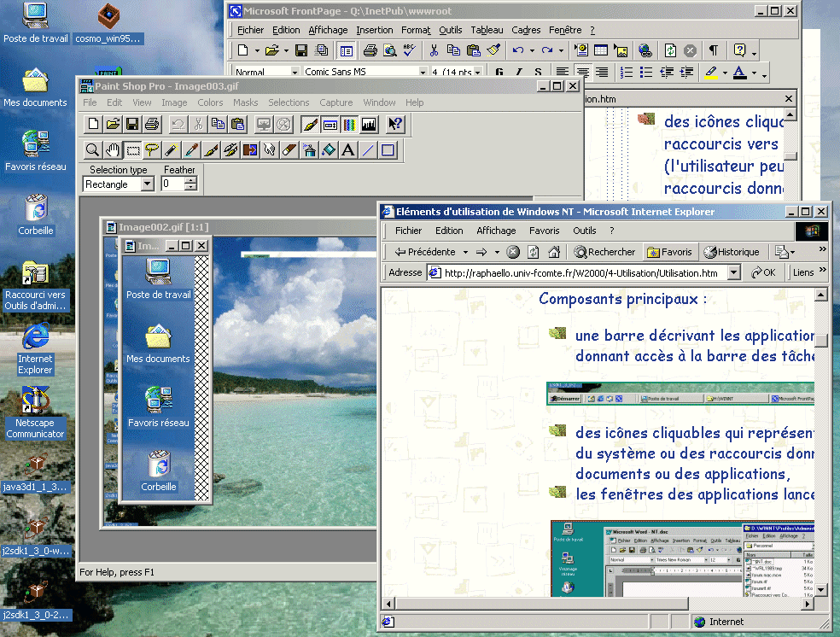This screenshot has width=840, height=637.
Task: Toggle the Favoris panel in Internet Explorer
Action: [669, 252]
